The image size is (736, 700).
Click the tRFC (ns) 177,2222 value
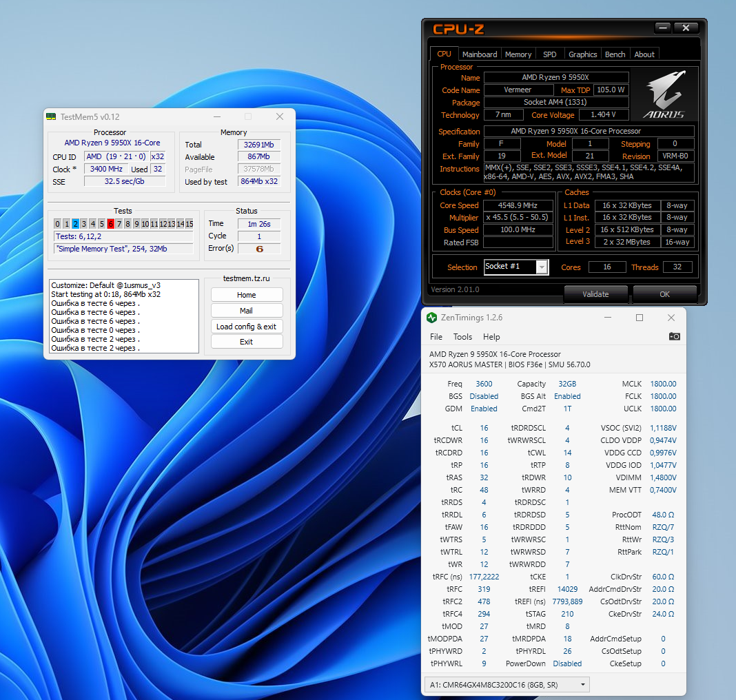click(x=484, y=577)
